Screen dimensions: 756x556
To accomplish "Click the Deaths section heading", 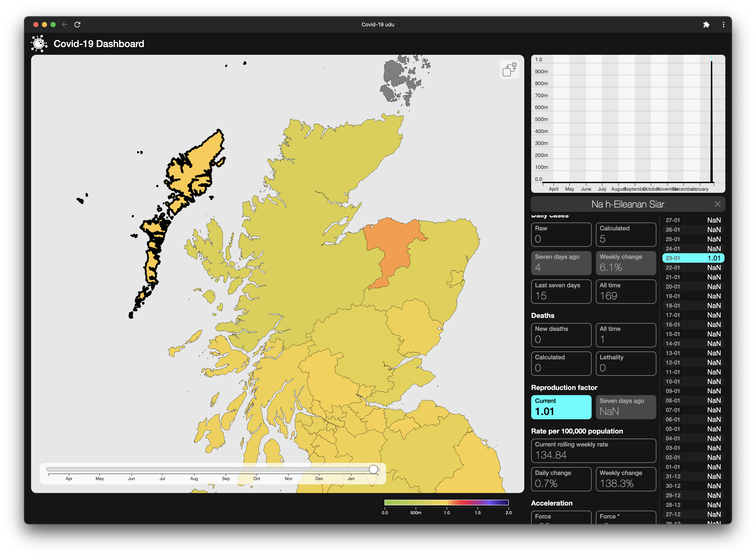I will tap(543, 315).
